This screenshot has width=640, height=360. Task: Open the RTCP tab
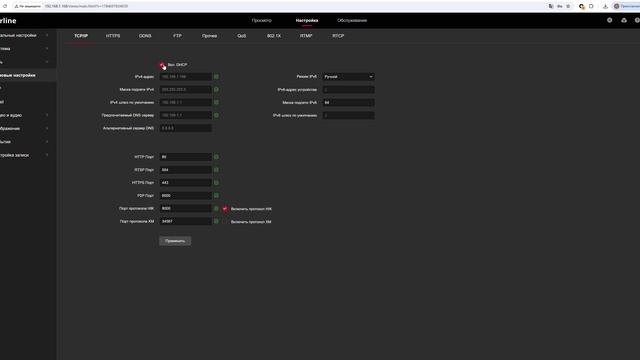[338, 36]
